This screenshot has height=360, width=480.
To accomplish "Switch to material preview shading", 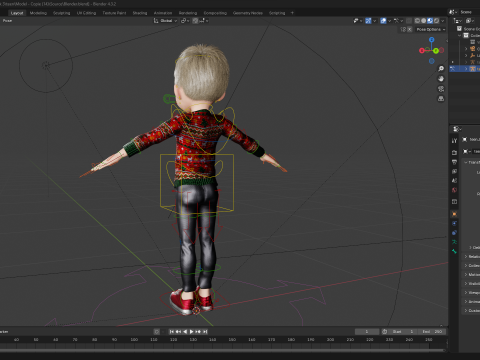I will click(430, 21).
